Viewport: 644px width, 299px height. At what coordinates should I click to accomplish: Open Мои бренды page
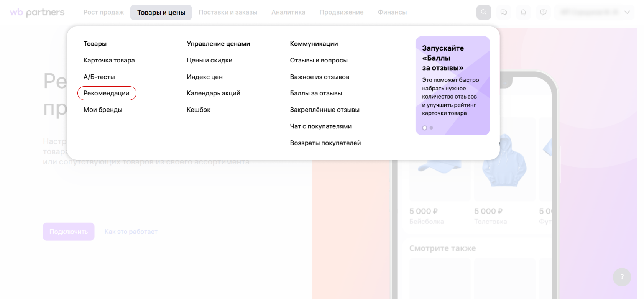tap(103, 110)
